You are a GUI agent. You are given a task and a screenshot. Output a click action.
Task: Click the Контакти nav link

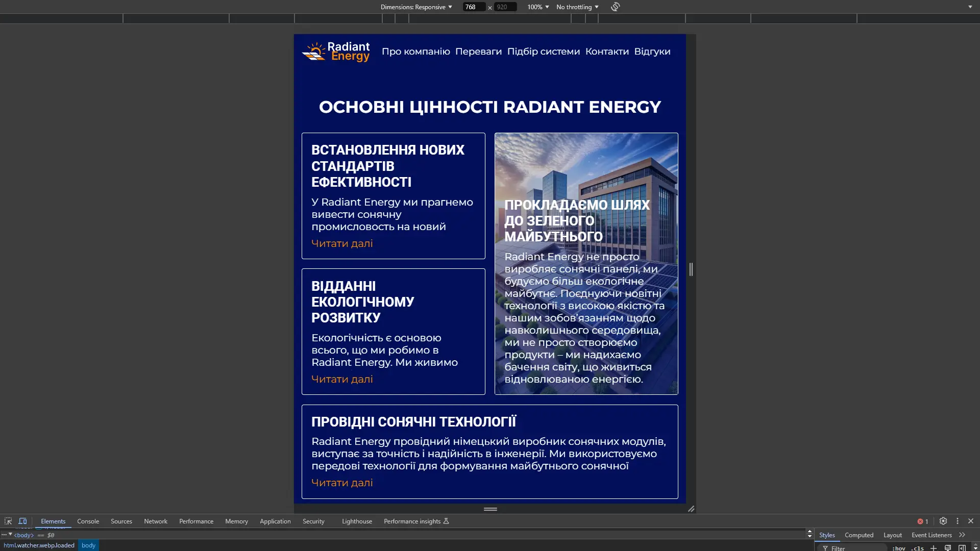(x=607, y=52)
